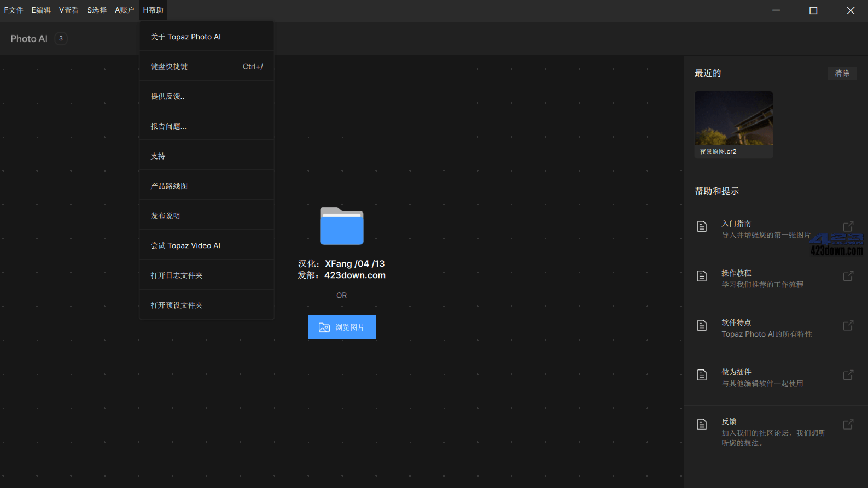Open the 反馈 help link
The width and height of the screenshot is (868, 488).
(776, 431)
